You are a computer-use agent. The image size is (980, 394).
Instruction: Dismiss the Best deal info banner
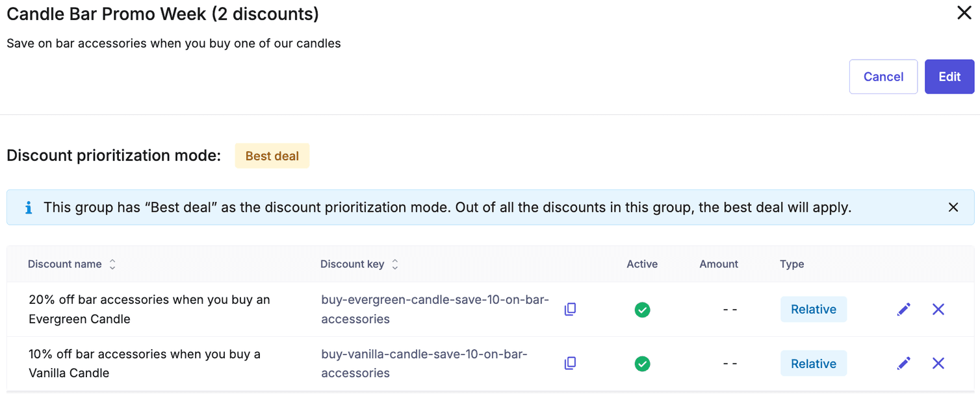coord(953,206)
